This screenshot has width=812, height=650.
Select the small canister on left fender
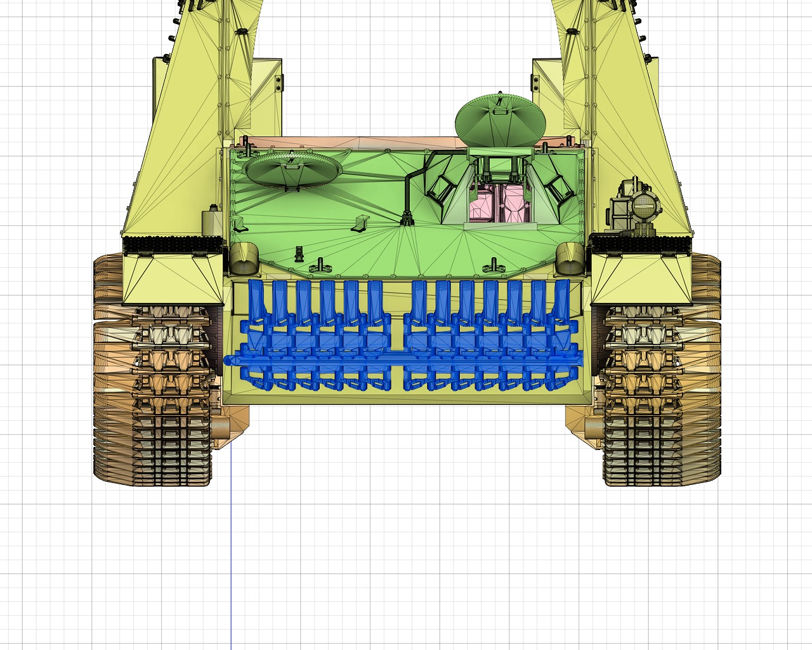coord(211,222)
